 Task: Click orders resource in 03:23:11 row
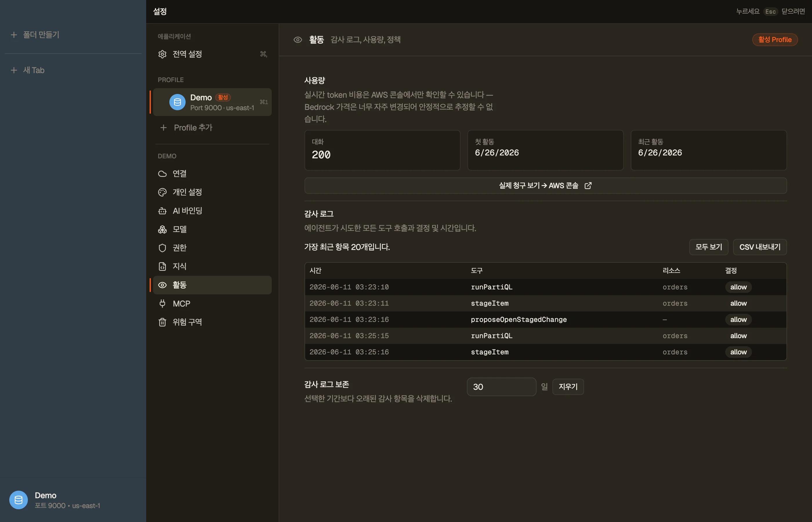[x=675, y=303]
